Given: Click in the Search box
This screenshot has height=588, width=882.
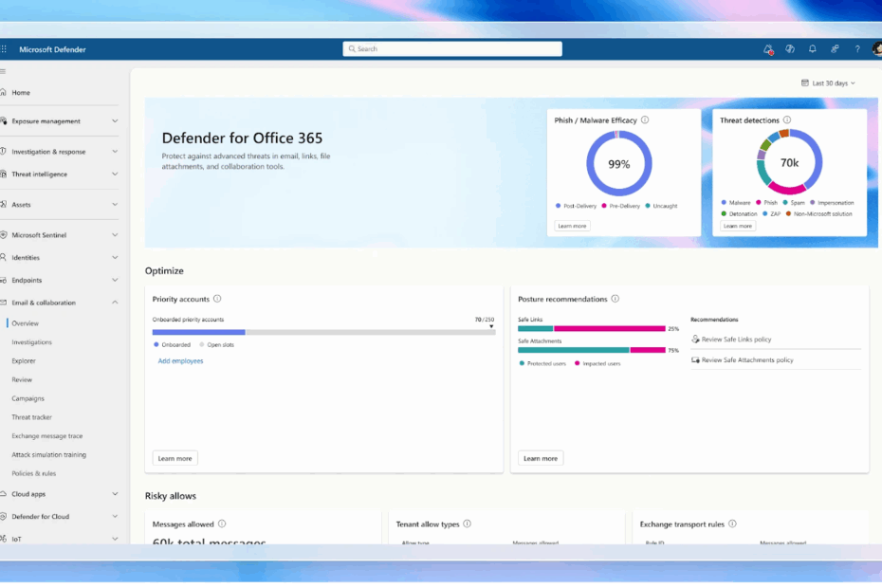Looking at the screenshot, I should pyautogui.click(x=452, y=49).
